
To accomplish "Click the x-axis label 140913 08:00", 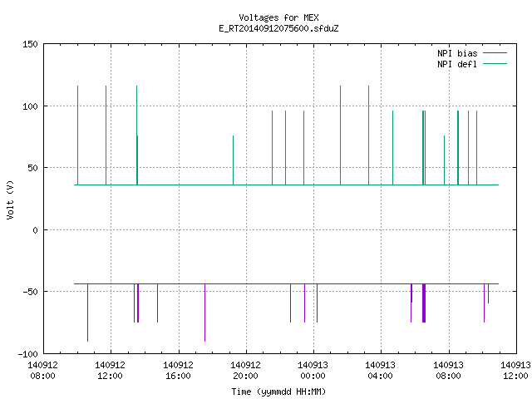I will [449, 371].
